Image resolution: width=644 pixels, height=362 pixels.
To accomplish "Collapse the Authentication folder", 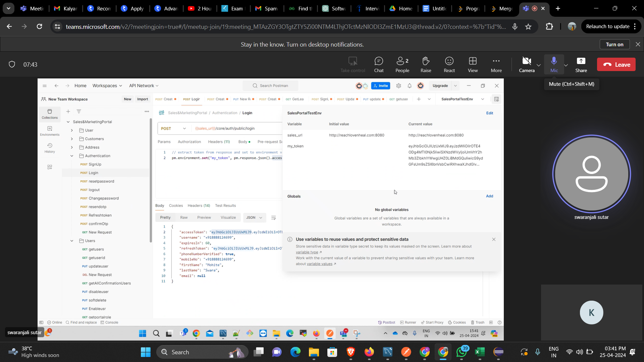I will pos(72,156).
